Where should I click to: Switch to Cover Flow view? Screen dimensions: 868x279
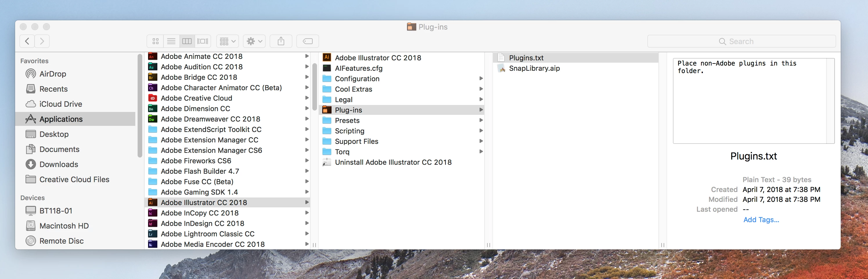[203, 41]
